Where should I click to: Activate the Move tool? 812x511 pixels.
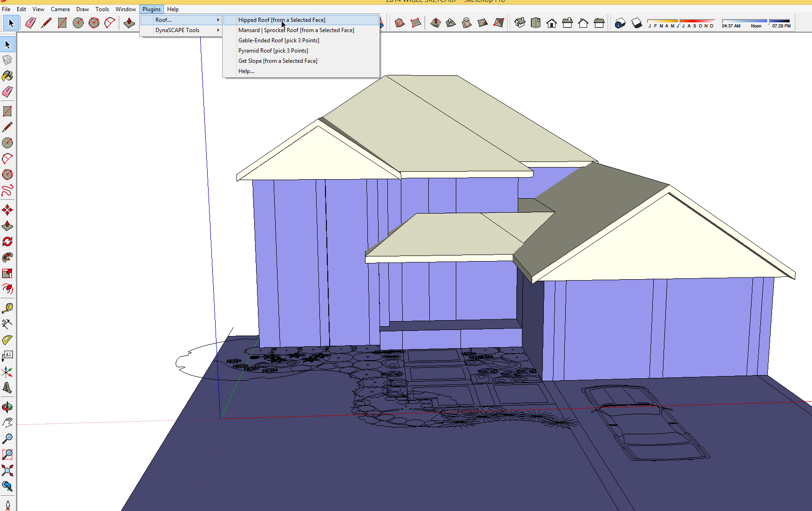(x=7, y=210)
